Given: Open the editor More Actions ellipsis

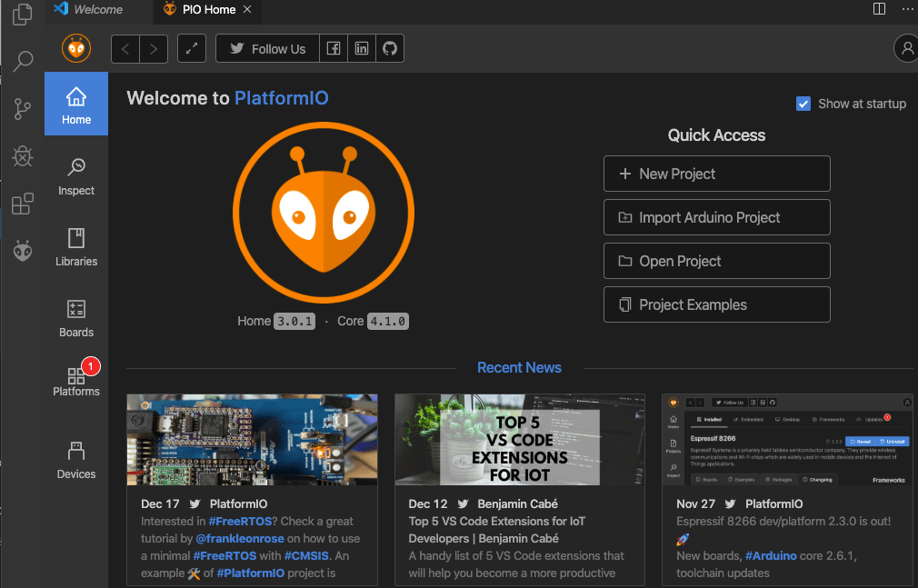Looking at the screenshot, I should tap(907, 9).
